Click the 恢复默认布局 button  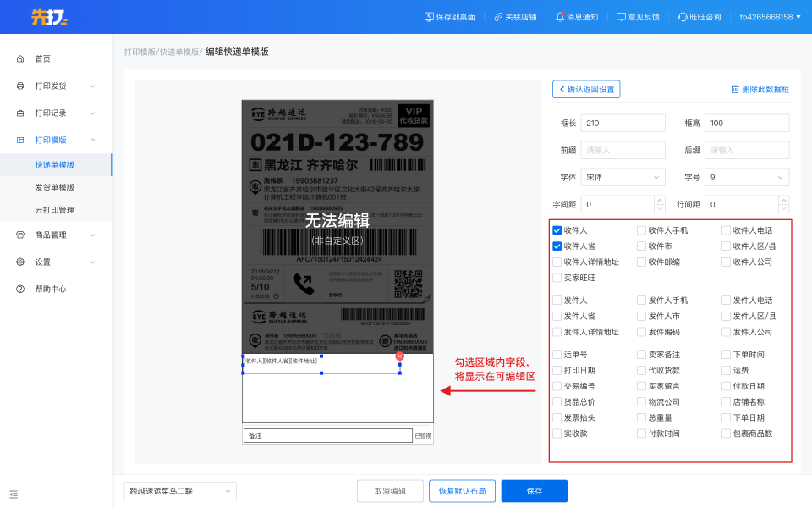[462, 491]
